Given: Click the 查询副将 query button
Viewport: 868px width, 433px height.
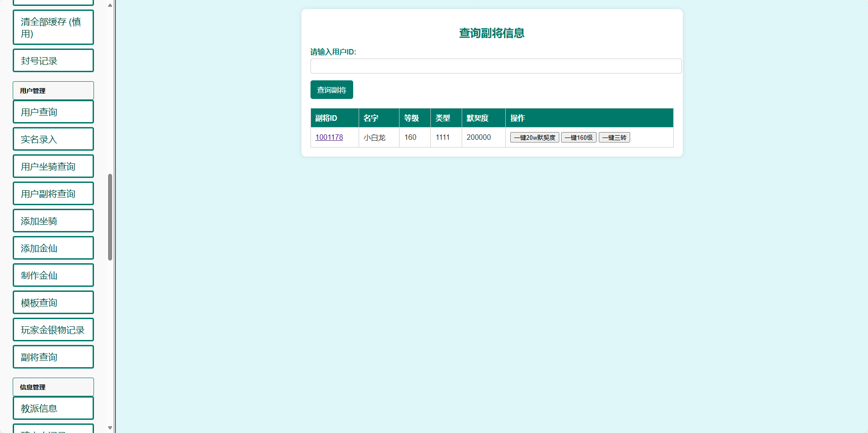Looking at the screenshot, I should coord(331,89).
